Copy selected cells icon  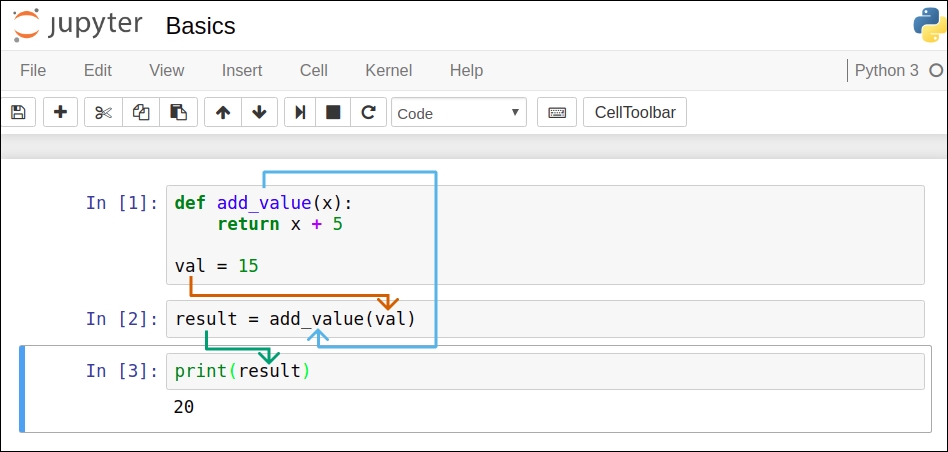point(141,113)
